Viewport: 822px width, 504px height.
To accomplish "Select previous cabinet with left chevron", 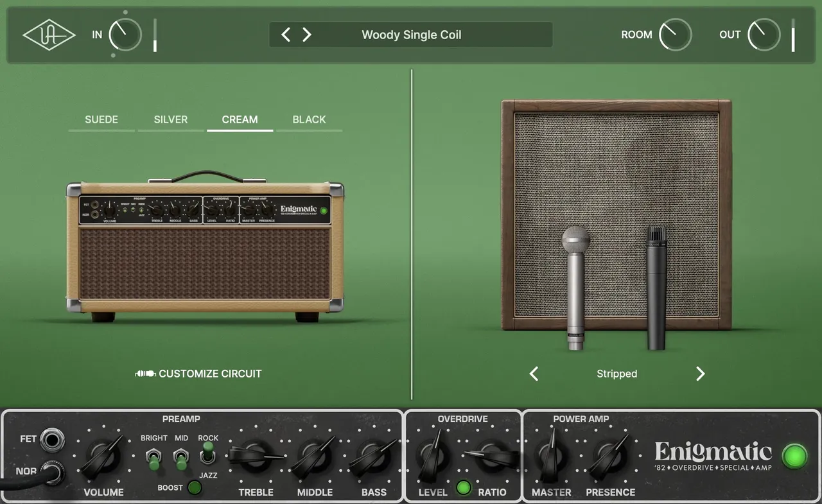I will click(x=534, y=374).
